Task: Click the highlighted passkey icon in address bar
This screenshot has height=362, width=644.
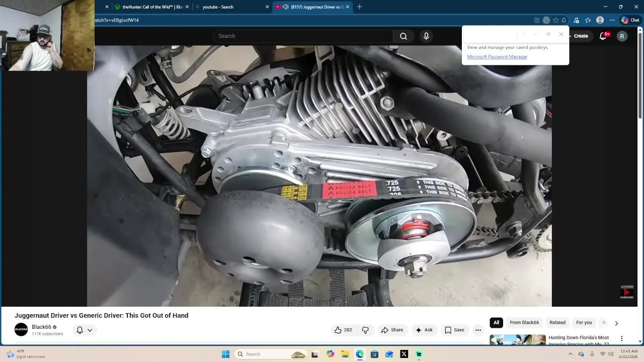Action: pos(546,20)
